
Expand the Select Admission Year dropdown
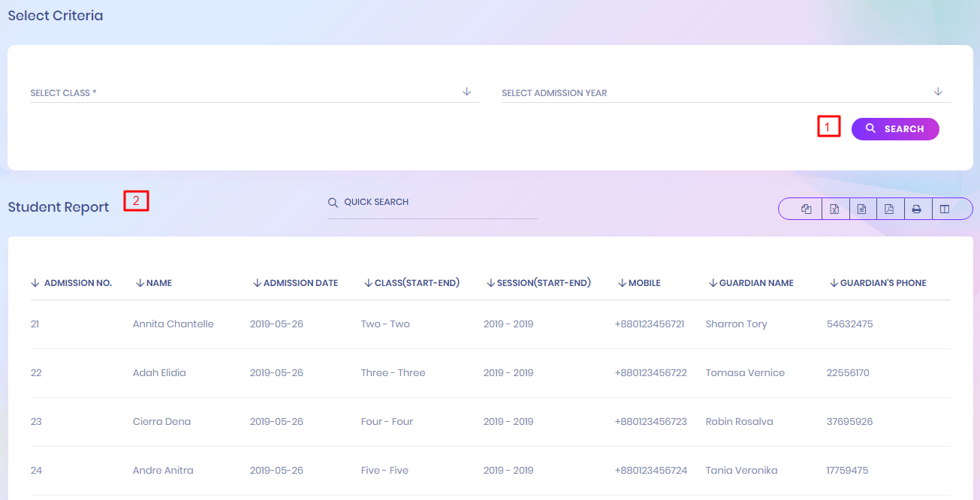(x=725, y=92)
